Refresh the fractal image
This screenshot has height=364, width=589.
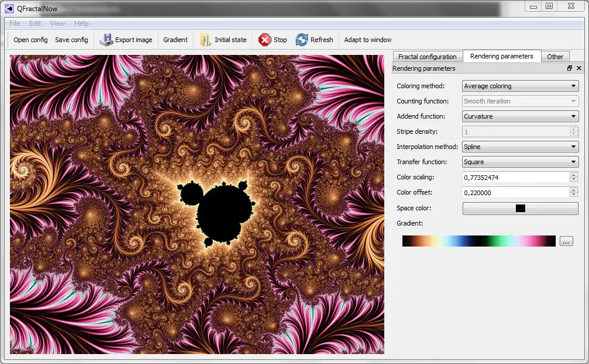(x=315, y=40)
